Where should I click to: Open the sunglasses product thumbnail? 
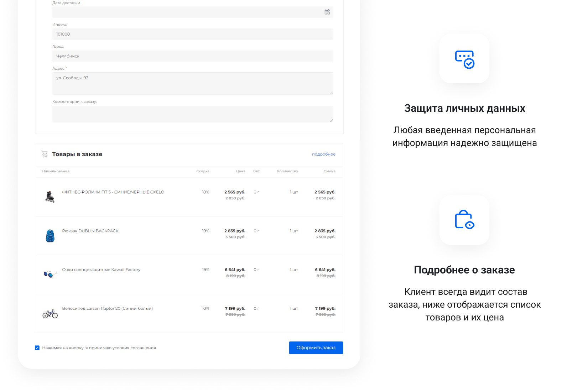(x=50, y=274)
